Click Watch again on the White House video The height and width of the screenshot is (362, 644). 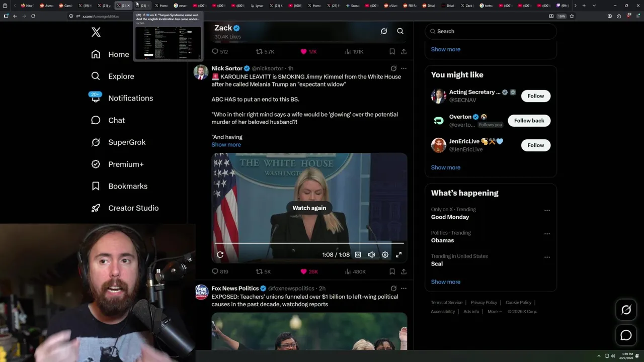(309, 208)
